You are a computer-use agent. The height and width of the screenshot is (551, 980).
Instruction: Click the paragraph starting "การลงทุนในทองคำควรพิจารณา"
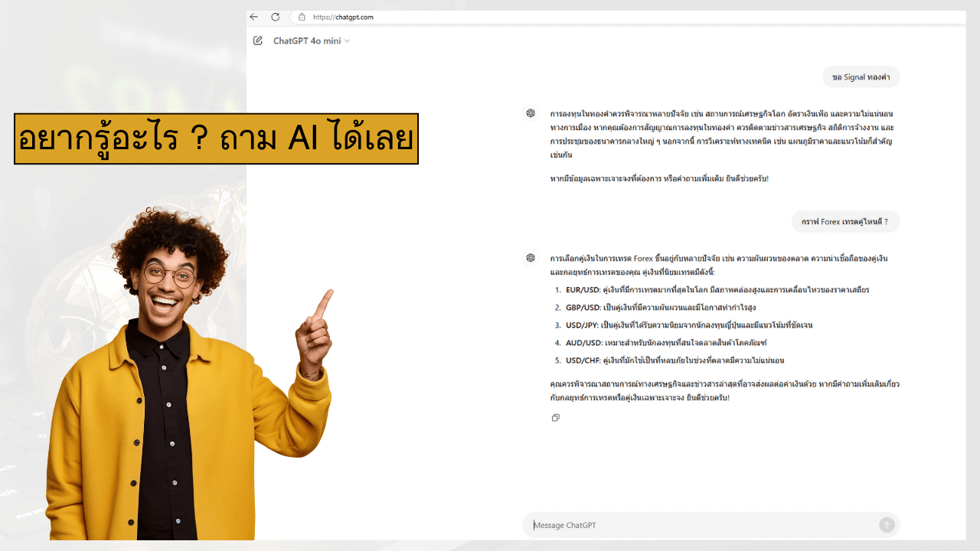[x=722, y=134]
